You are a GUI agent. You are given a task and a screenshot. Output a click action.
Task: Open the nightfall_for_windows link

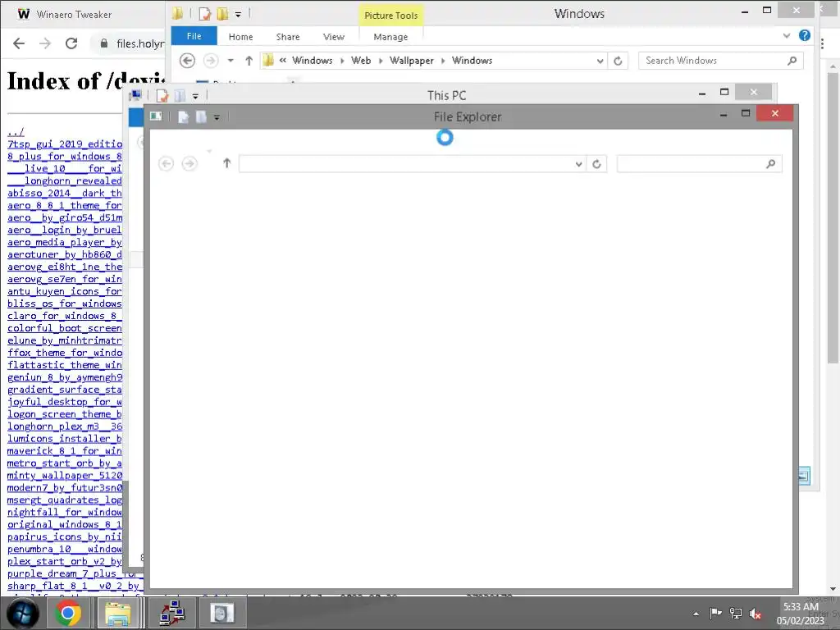coord(65,512)
